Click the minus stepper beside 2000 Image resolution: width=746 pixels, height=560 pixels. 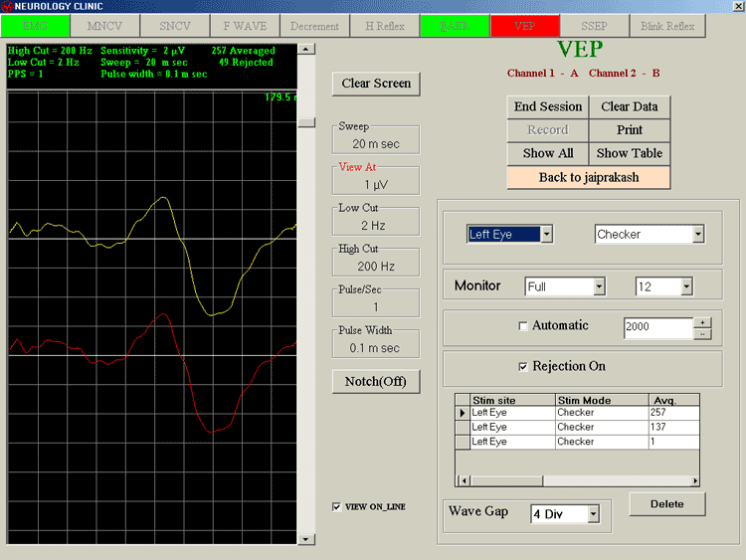(702, 334)
